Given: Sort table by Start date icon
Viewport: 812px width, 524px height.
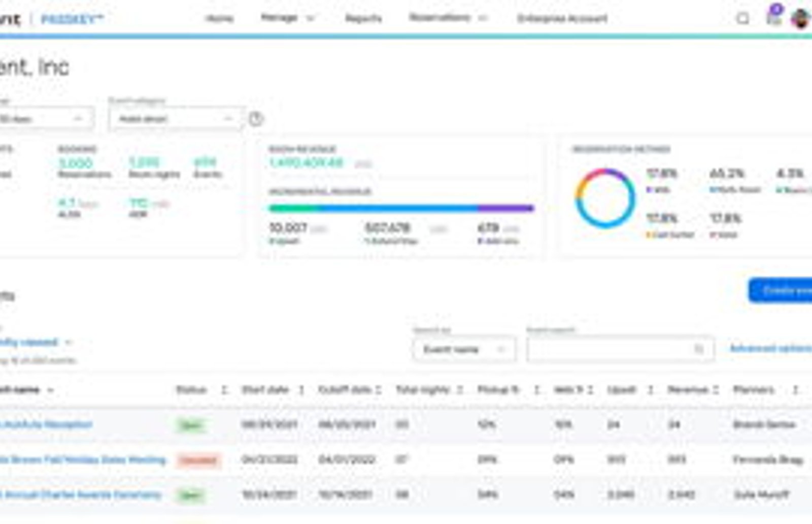Looking at the screenshot, I should [301, 390].
